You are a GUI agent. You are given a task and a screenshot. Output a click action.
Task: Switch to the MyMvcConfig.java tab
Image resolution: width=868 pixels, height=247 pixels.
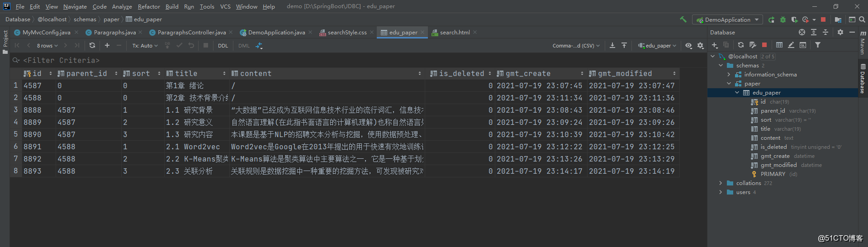coord(46,32)
